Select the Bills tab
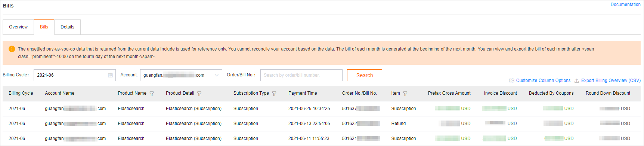644x146 pixels. tap(44, 27)
